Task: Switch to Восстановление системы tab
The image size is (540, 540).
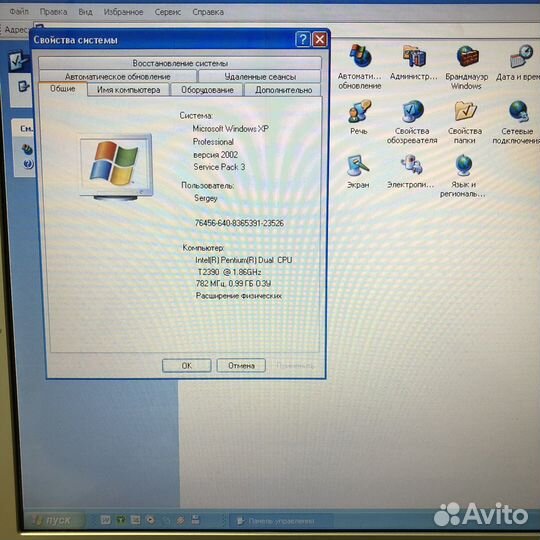Action: (x=180, y=63)
